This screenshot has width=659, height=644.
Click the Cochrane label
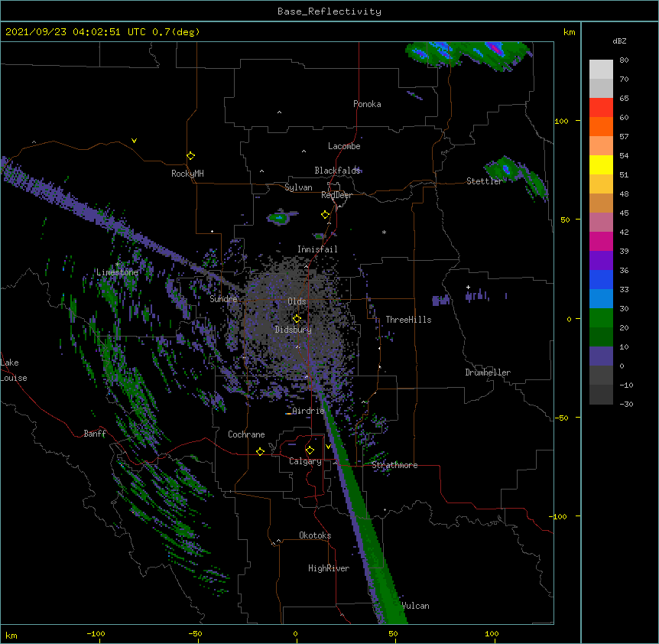coord(246,434)
